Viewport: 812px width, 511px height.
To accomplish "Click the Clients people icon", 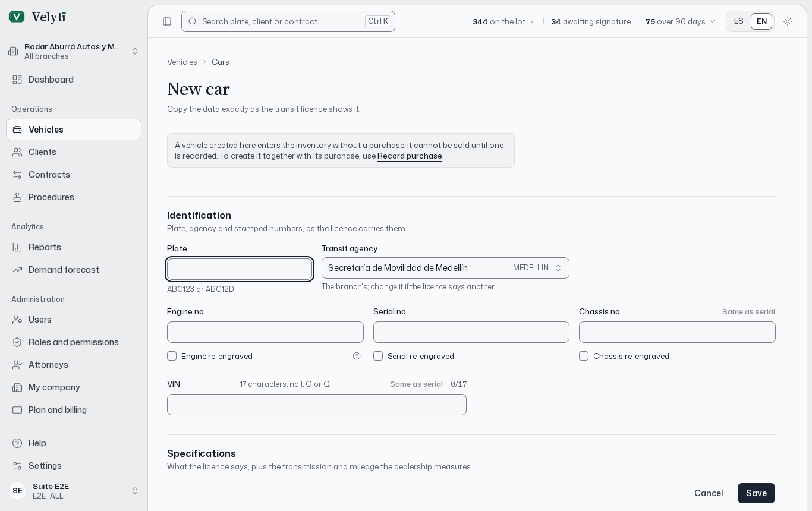I will (x=17, y=152).
